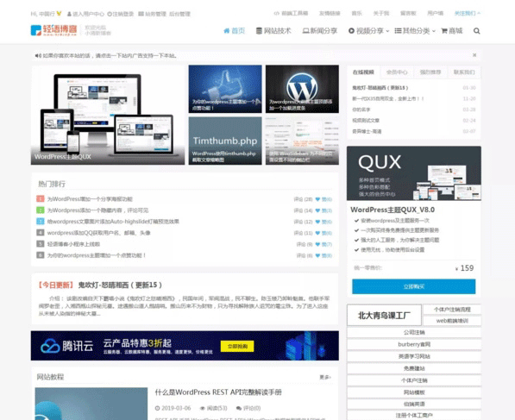Open article wordpress添加QQ获取用户名、邮箱、头像
This screenshot has height=420, width=515.
pyautogui.click(x=99, y=233)
